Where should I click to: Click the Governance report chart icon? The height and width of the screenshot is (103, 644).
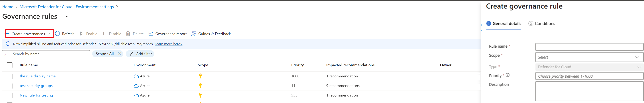[151, 34]
